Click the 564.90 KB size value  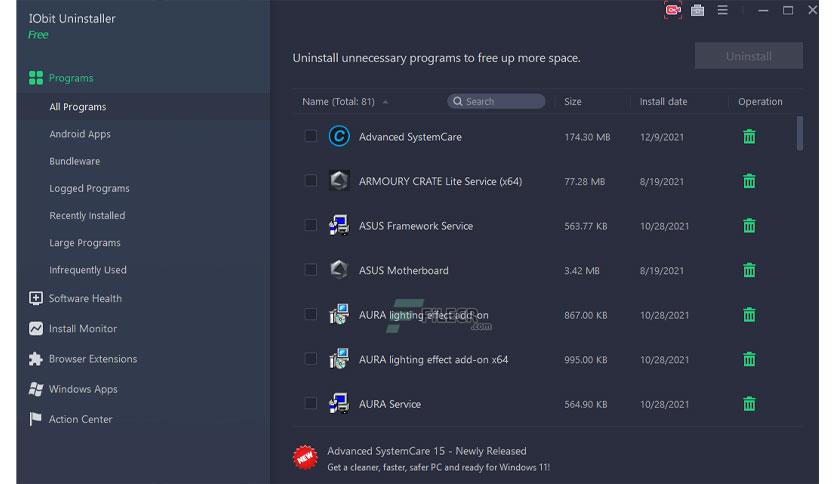[x=585, y=405]
